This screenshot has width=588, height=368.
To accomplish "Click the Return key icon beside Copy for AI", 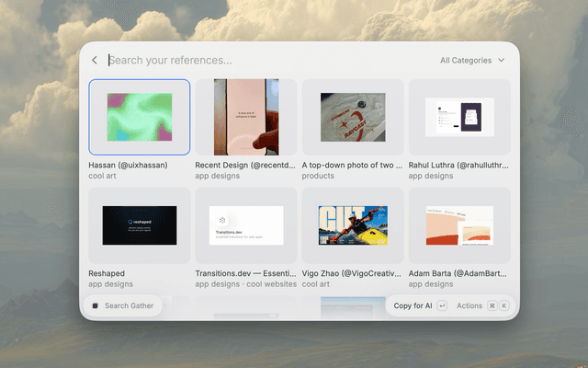I will click(442, 305).
